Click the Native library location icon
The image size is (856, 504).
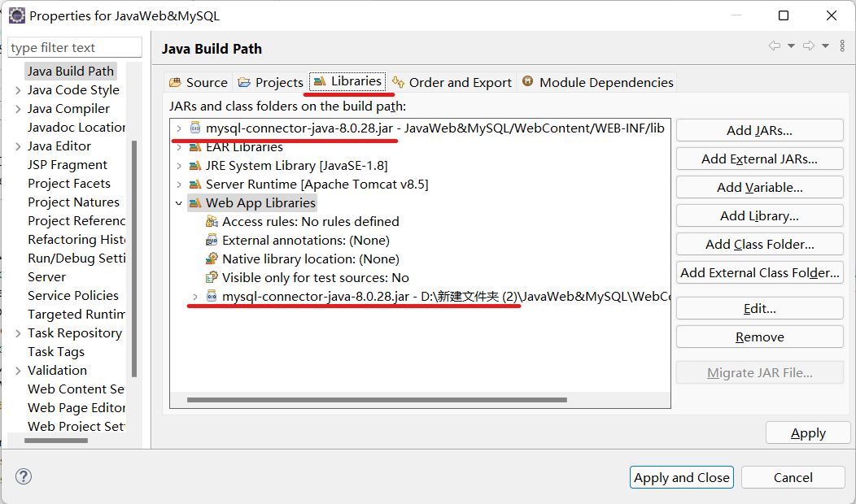click(212, 259)
